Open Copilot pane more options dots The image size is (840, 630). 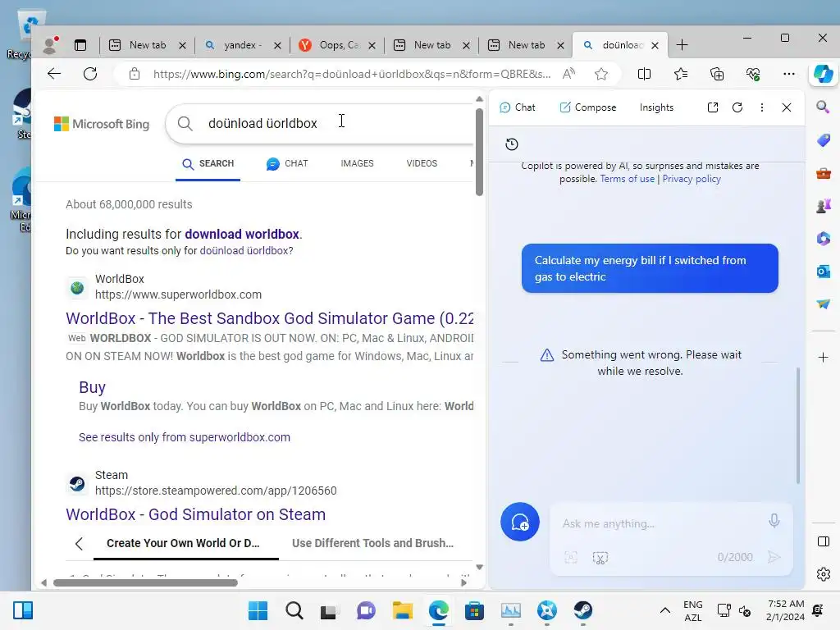click(762, 107)
